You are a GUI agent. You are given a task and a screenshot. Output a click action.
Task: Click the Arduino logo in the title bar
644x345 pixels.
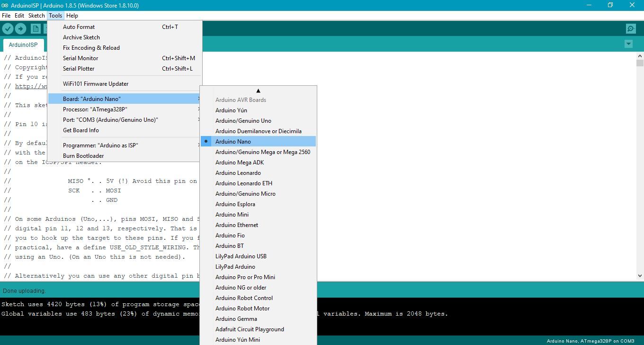[x=5, y=5]
